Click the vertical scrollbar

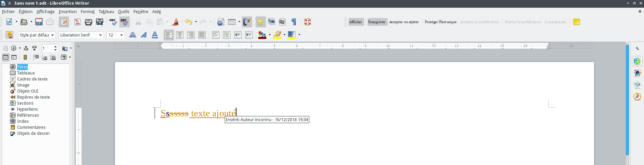[628, 101]
